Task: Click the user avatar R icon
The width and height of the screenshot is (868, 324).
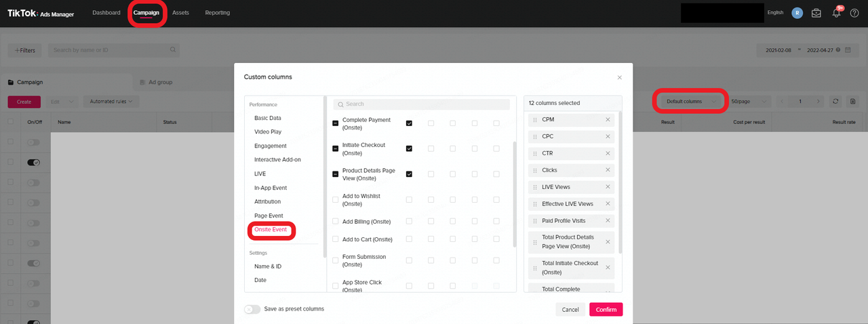Action: (797, 13)
